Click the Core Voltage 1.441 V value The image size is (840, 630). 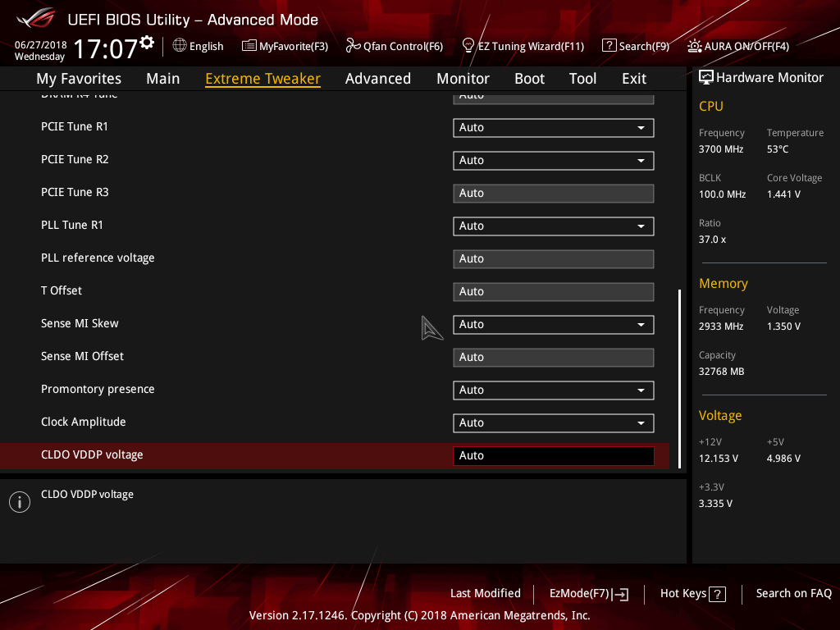[783, 194]
